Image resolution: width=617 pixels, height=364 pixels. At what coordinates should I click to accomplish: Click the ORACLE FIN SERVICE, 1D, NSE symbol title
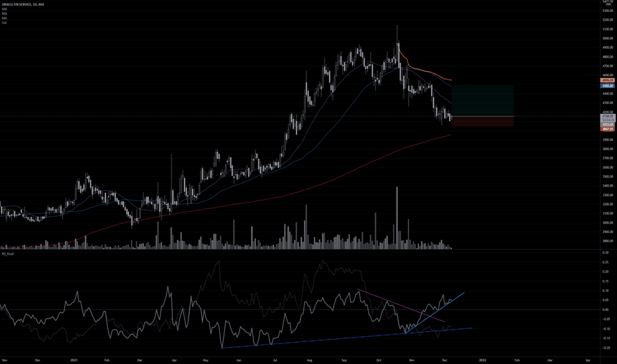[x=23, y=5]
